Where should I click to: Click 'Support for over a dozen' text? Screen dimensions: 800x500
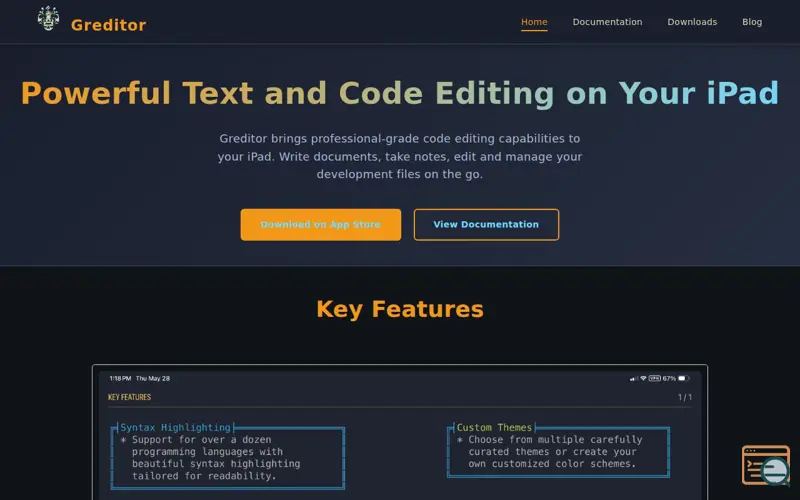coord(202,440)
